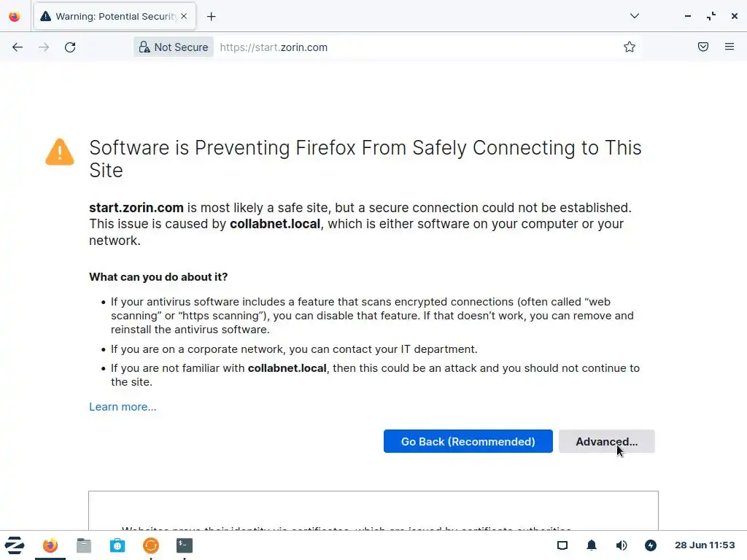Click the start.zorin.com address bar
This screenshot has height=560, width=747.
pyautogui.click(x=409, y=47)
